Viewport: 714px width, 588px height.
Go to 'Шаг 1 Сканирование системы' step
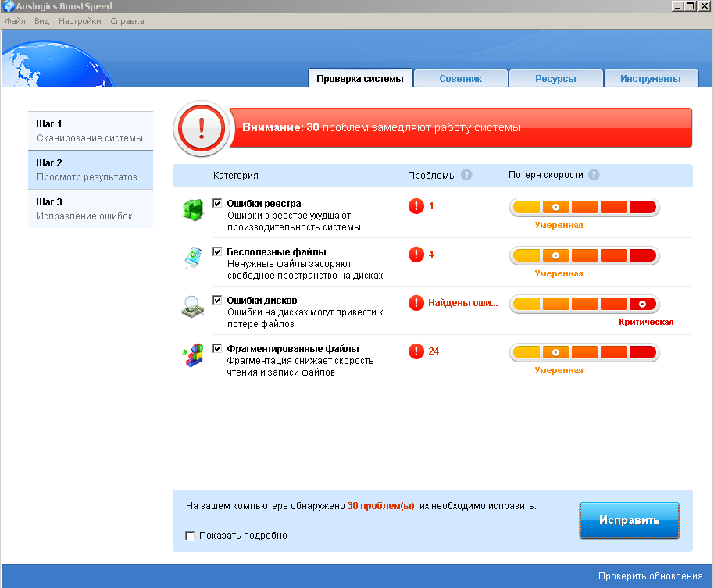tap(91, 130)
